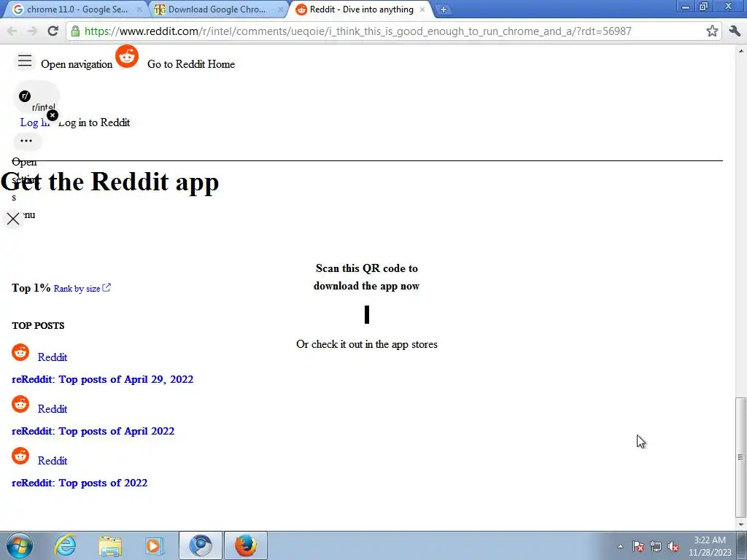The height and width of the screenshot is (560, 747).
Task: Bookmark this page with the star icon
Action: 712,31
